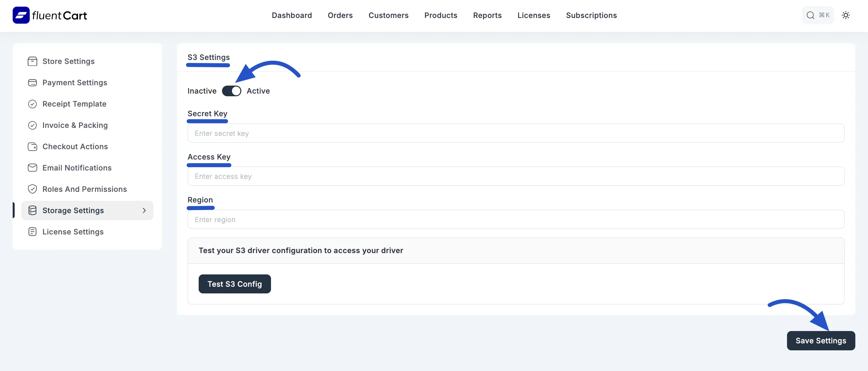The height and width of the screenshot is (371, 868).
Task: Focus the Enter secret key input field
Action: (337, 133)
